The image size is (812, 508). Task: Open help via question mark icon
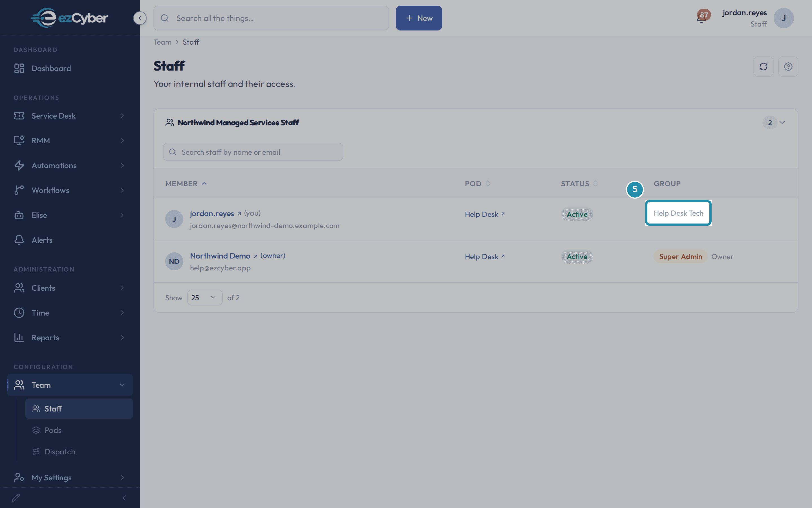tap(788, 67)
